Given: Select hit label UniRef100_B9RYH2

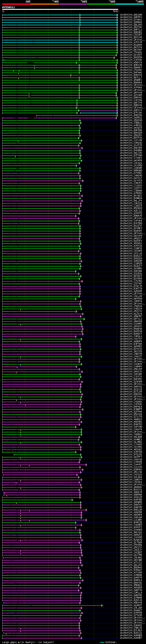Looking at the screenshot, I should click(131, 98).
